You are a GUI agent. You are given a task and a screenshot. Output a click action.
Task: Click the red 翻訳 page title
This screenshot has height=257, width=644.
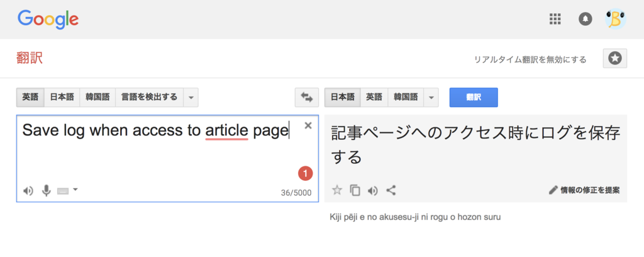click(x=30, y=58)
